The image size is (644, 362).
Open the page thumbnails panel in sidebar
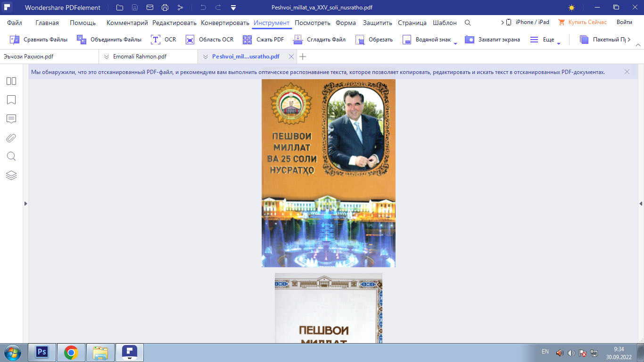coord(11,81)
